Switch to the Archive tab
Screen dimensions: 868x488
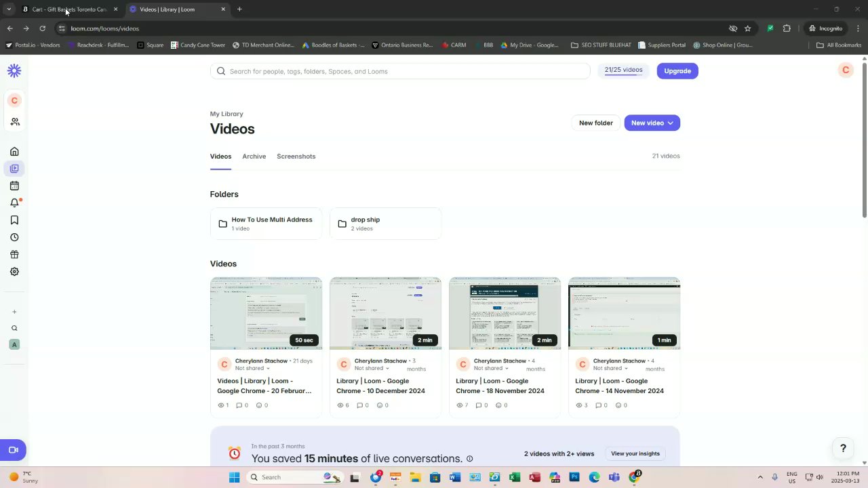click(x=254, y=157)
